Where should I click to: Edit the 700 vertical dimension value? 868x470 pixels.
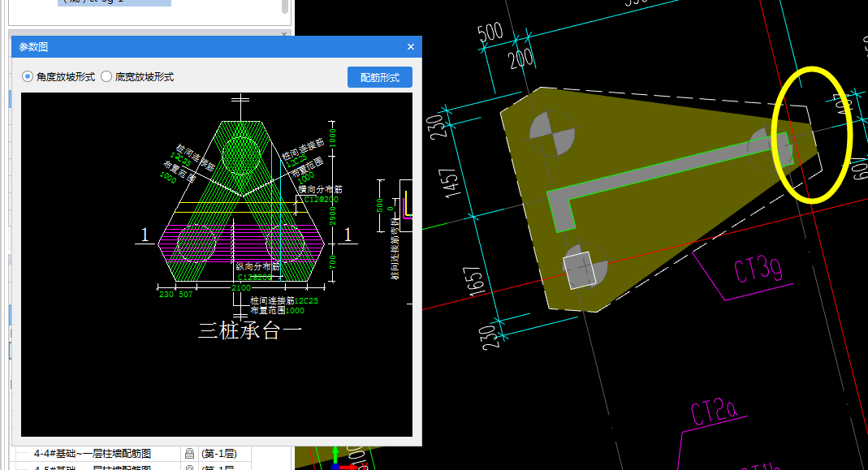click(x=333, y=262)
